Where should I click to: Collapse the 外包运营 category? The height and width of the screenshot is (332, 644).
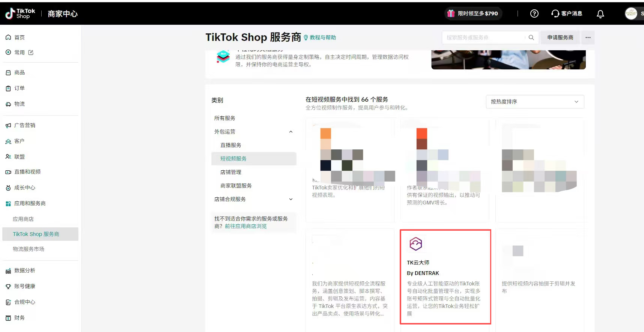click(290, 132)
